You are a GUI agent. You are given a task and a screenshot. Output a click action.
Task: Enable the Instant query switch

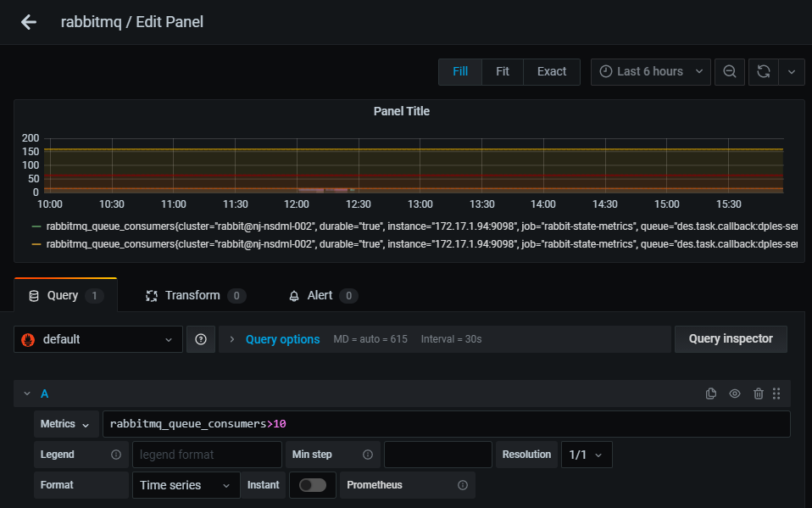tap(313, 485)
